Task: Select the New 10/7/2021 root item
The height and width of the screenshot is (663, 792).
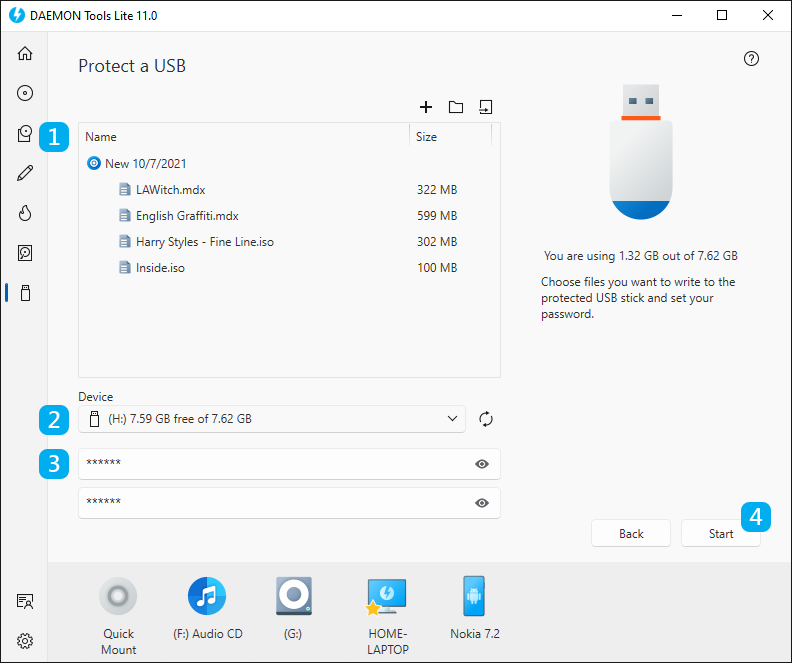Action: tap(289, 163)
